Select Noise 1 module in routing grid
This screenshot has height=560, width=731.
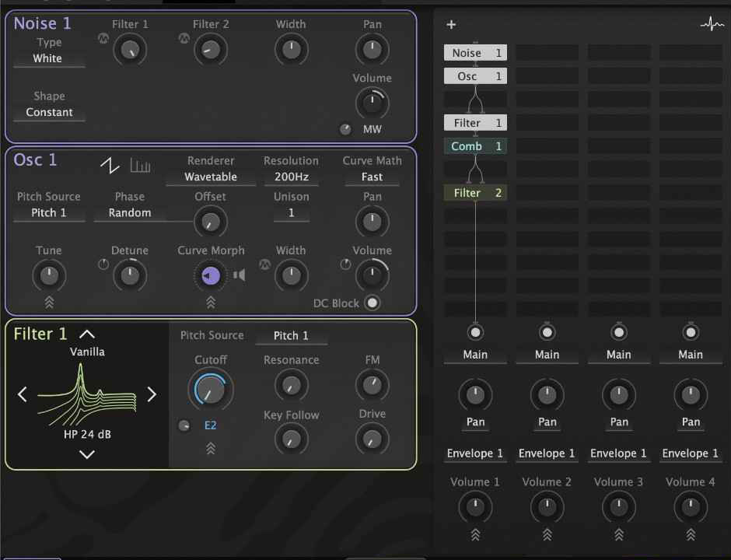coord(475,53)
